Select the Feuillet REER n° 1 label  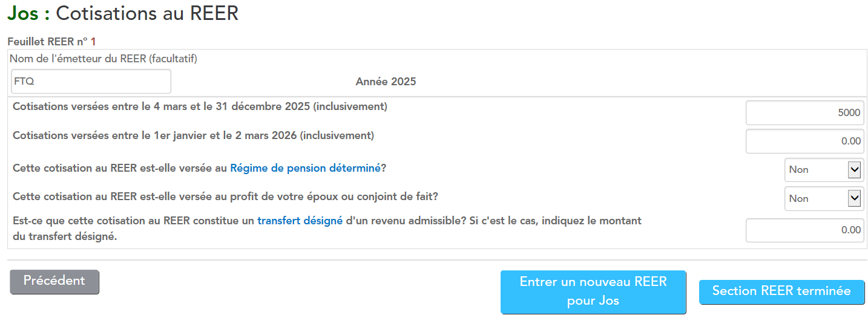51,42
